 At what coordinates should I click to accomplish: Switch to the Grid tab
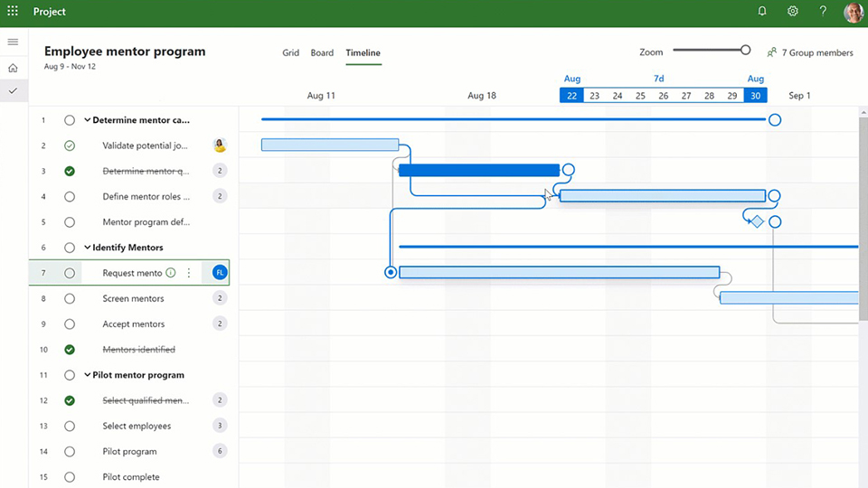(x=290, y=52)
